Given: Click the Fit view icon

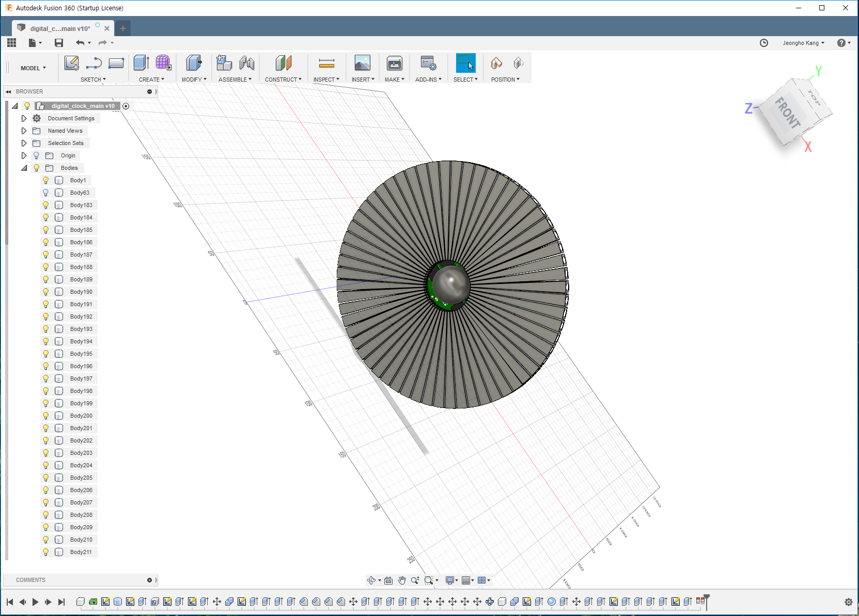Looking at the screenshot, I should pos(388,580).
